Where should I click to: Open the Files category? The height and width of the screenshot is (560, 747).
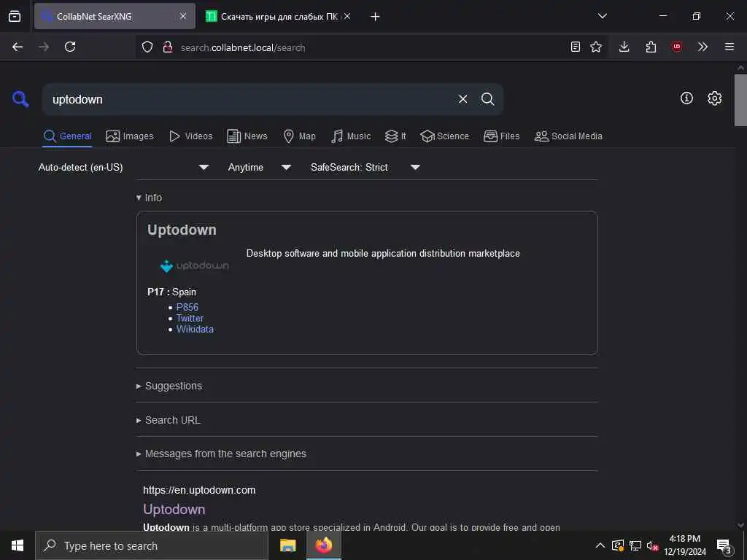point(501,136)
